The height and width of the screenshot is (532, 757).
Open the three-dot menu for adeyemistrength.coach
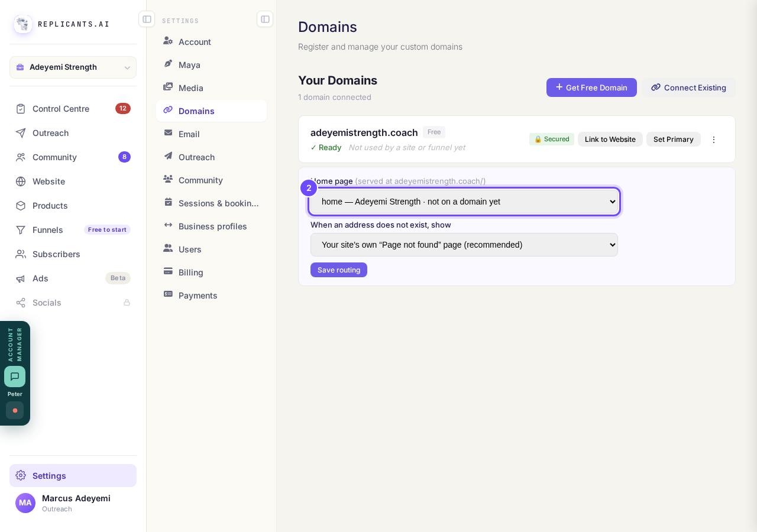tap(714, 140)
